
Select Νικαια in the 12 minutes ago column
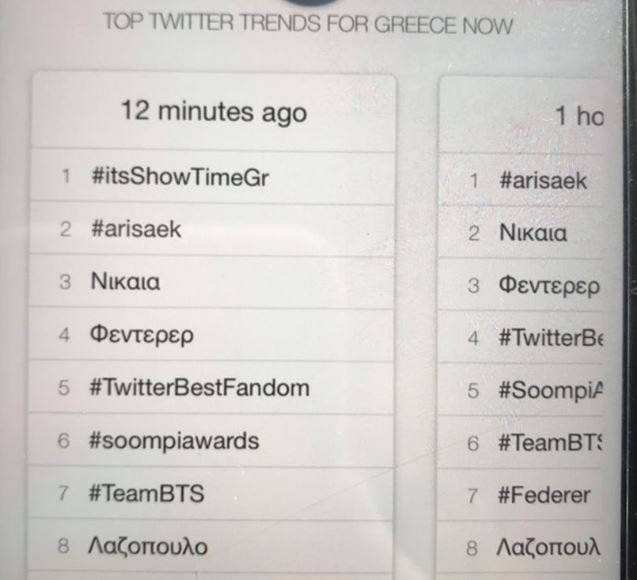click(124, 282)
